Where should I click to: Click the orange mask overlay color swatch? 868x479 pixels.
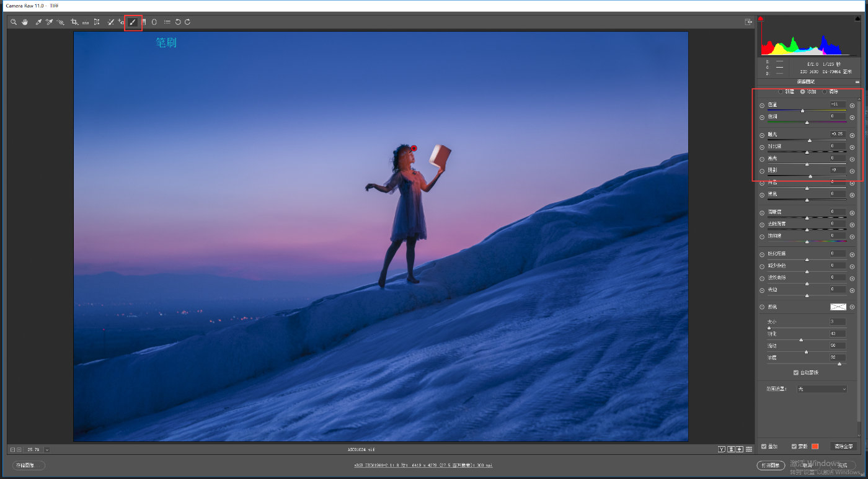(x=815, y=446)
